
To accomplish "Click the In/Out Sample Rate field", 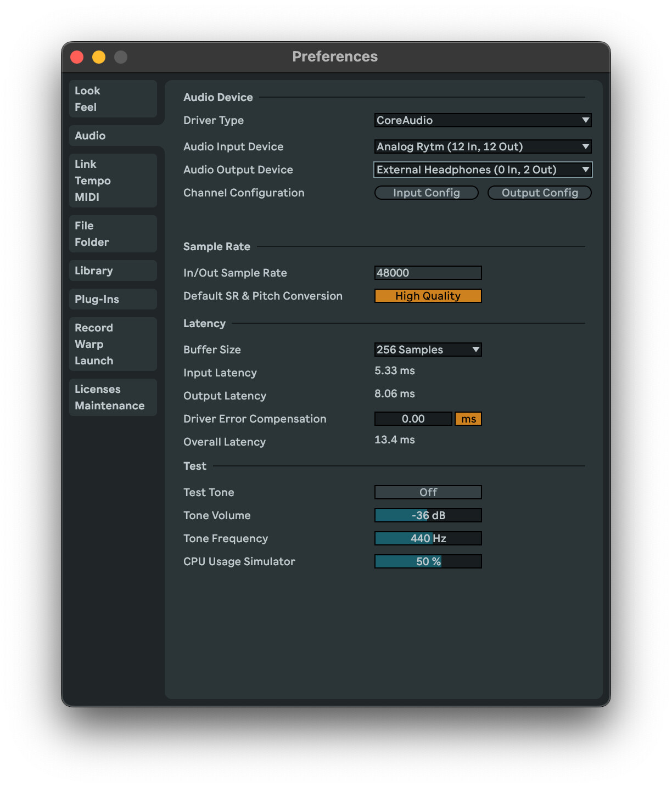I will click(427, 273).
